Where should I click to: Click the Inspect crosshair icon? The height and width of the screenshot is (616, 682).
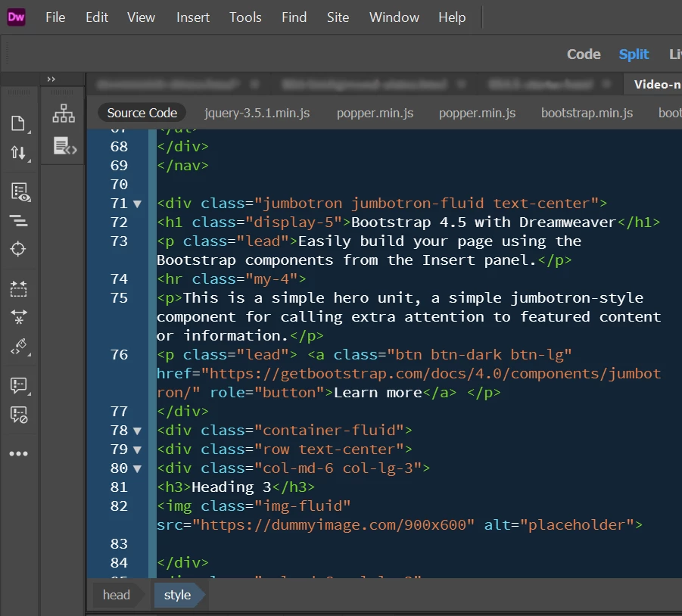(18, 249)
